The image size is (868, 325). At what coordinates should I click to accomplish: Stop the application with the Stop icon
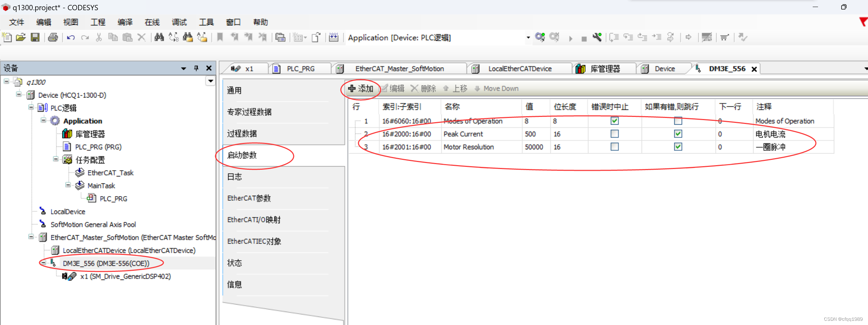(x=584, y=38)
